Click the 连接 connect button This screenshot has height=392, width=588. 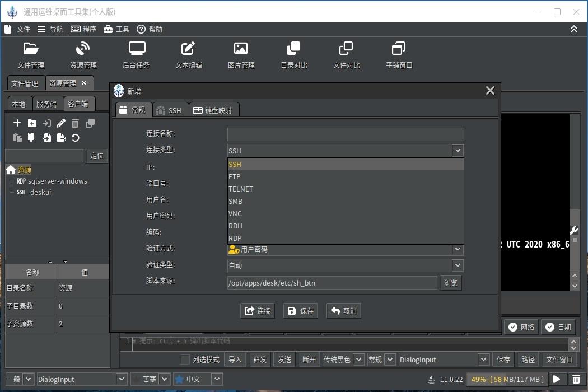[x=257, y=311]
